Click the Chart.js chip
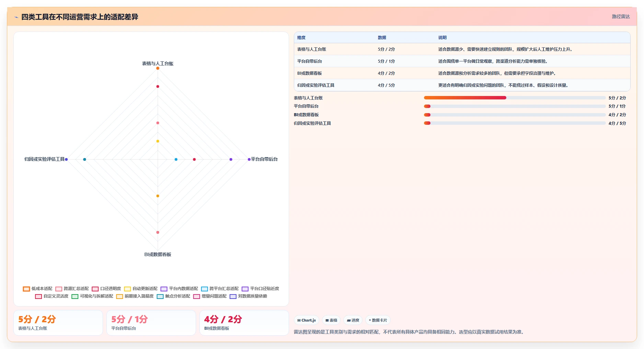The height and width of the screenshot is (349, 644). click(307, 320)
